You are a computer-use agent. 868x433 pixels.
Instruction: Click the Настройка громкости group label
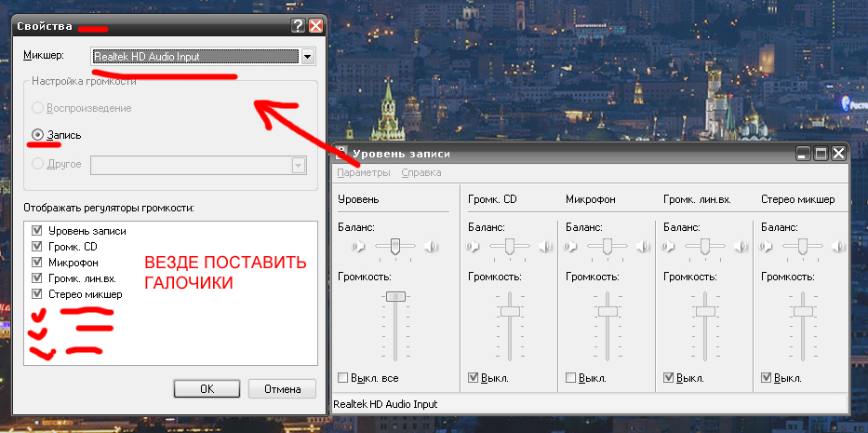click(x=84, y=82)
